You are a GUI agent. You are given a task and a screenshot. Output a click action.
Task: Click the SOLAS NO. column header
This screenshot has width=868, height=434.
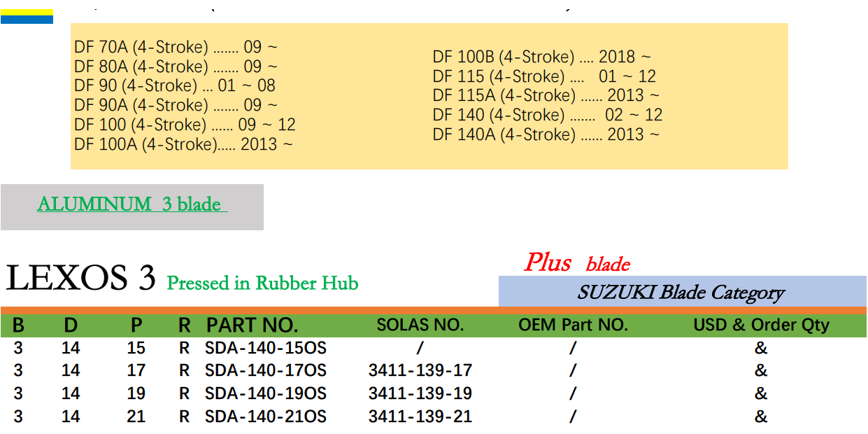[420, 325]
